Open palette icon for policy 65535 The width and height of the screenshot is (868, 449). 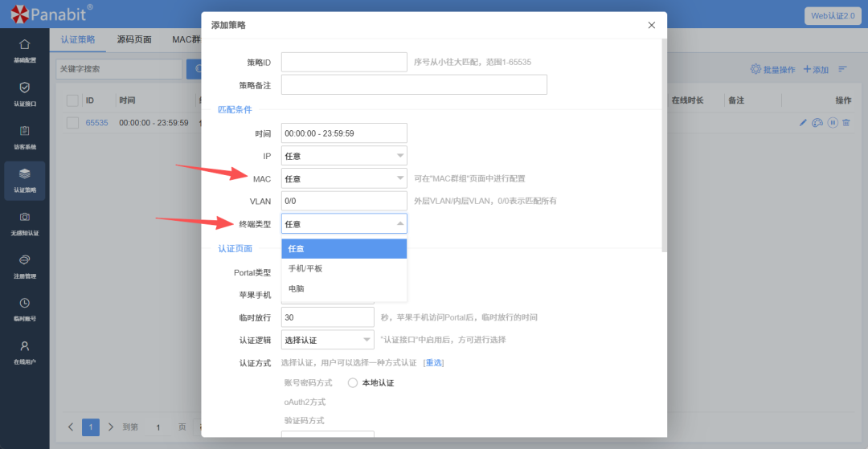tap(817, 123)
